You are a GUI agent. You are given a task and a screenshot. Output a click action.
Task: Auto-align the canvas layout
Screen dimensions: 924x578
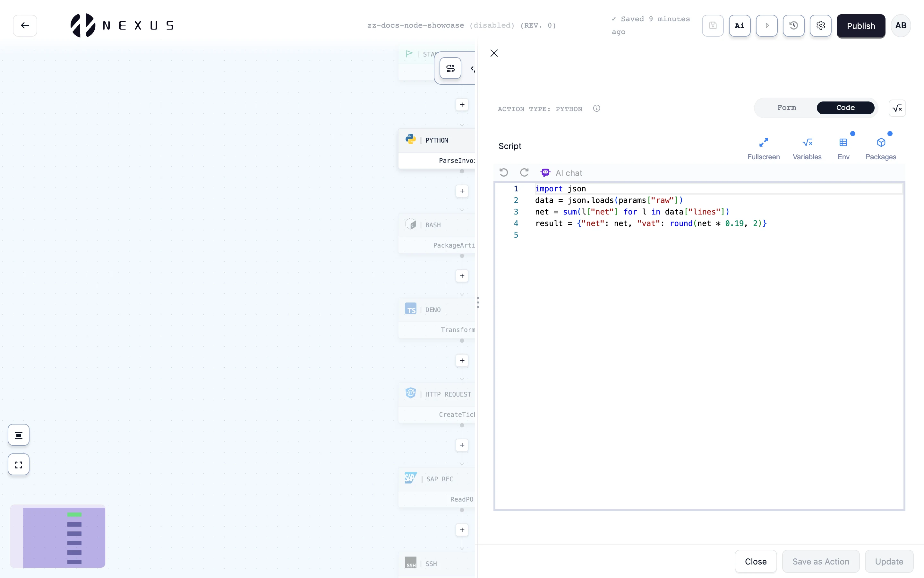point(18,435)
